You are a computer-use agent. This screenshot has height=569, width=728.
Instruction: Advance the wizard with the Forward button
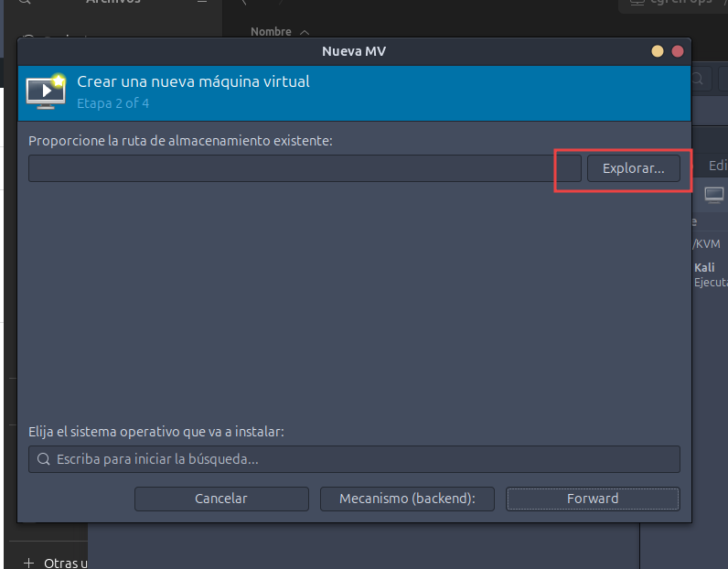point(593,499)
